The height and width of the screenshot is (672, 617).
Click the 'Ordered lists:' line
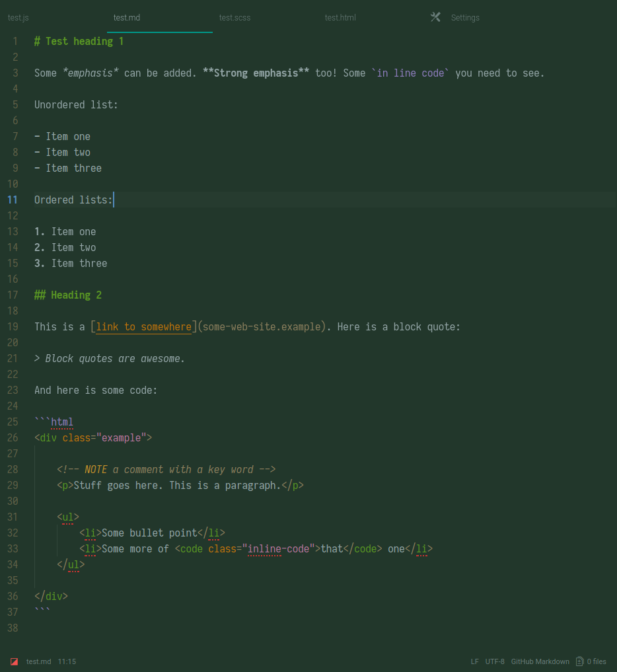tap(73, 200)
